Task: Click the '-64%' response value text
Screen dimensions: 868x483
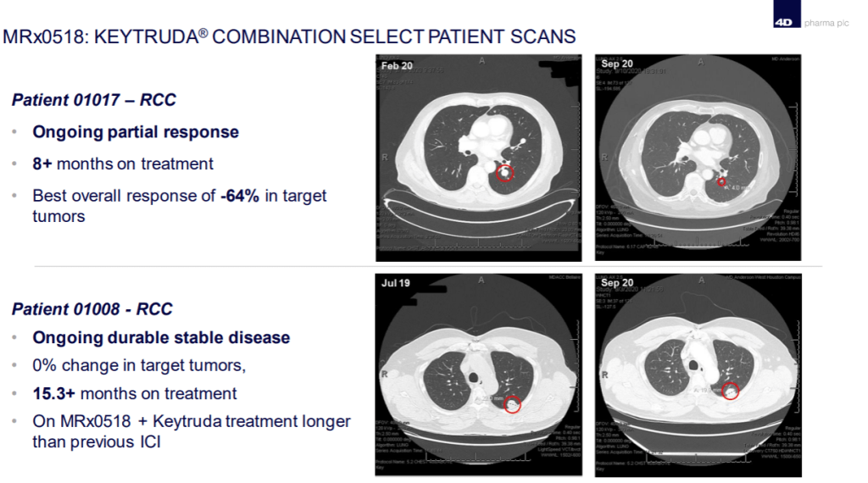Action: [x=240, y=196]
